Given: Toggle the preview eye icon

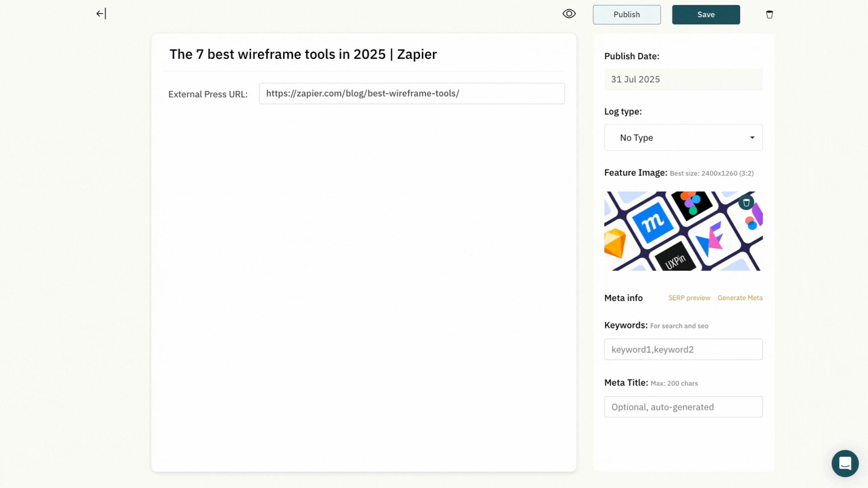Looking at the screenshot, I should (x=569, y=14).
